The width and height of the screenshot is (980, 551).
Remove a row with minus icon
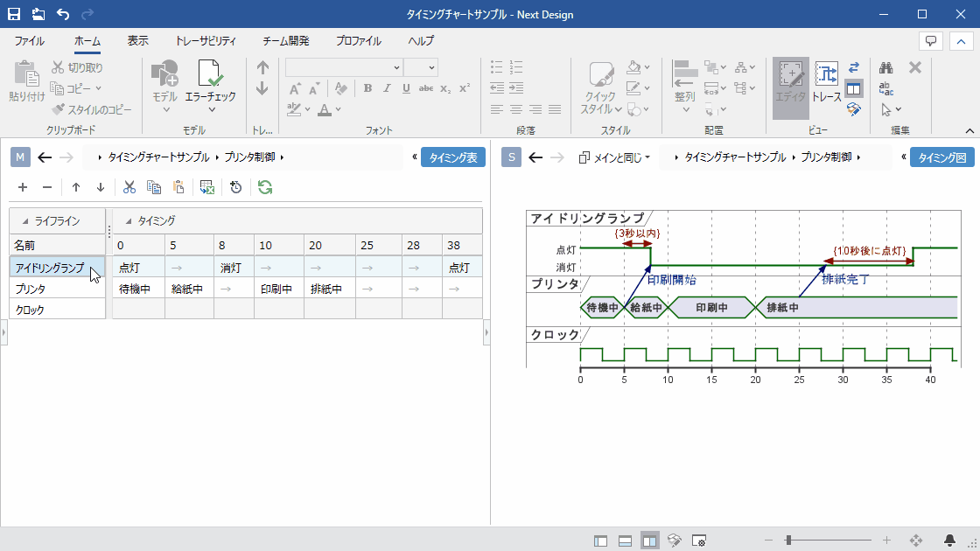click(x=47, y=187)
